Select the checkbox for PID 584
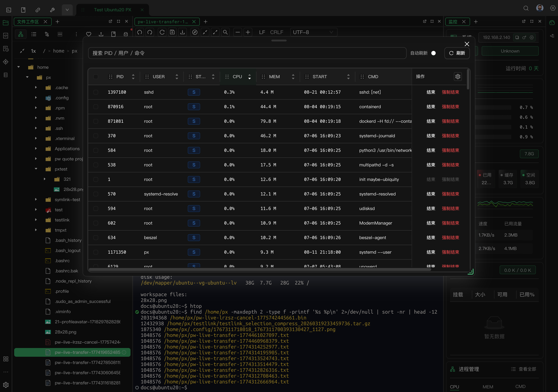Image resolution: width=558 pixels, height=392 pixels. 96,150
